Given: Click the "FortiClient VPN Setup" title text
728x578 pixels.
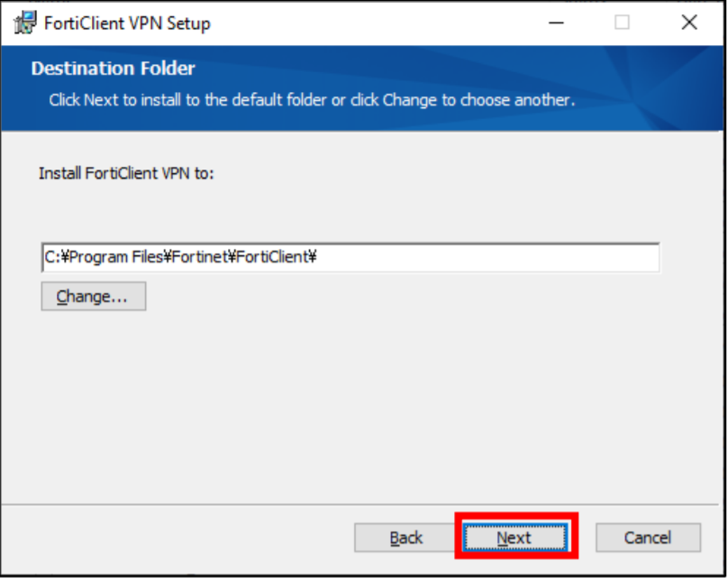Looking at the screenshot, I should tap(127, 23).
